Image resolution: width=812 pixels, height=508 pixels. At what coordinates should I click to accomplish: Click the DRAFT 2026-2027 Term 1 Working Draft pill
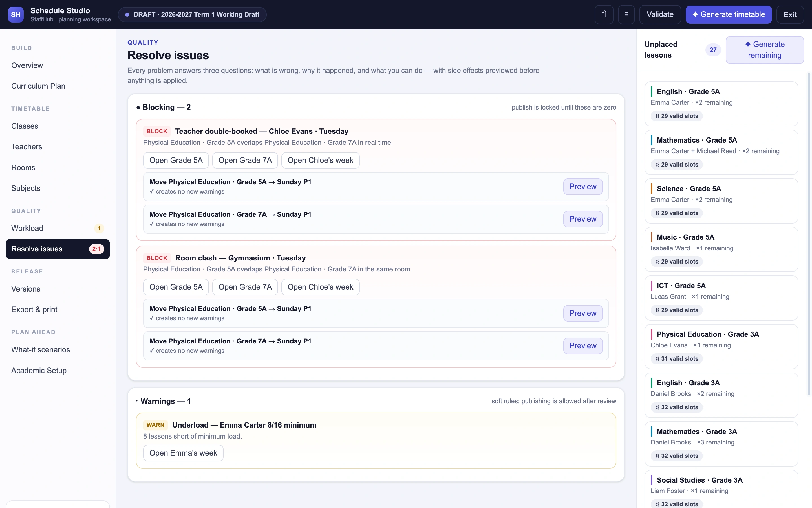point(192,14)
